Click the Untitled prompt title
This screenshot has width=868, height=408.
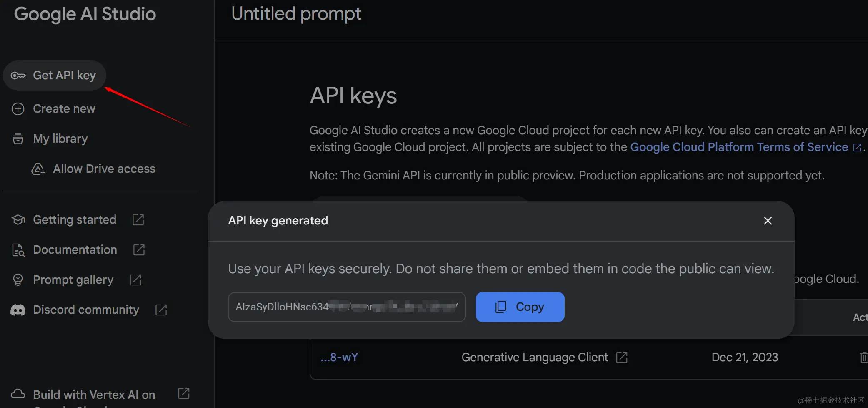coord(296,14)
